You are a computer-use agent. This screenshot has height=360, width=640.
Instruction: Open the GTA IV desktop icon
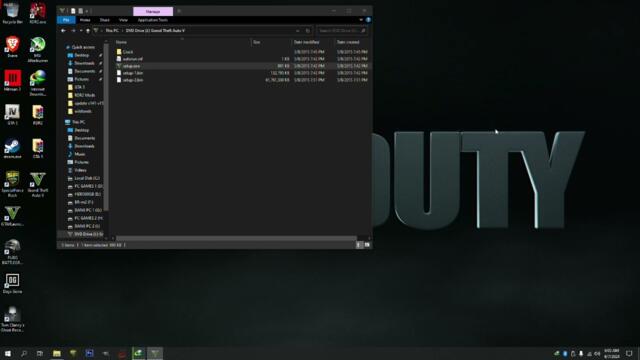point(12,114)
